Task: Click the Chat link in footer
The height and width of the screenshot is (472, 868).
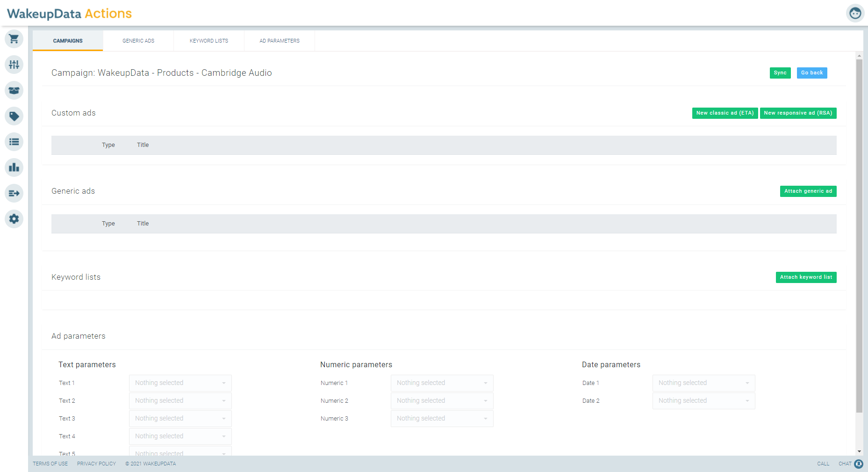Action: tap(845, 464)
